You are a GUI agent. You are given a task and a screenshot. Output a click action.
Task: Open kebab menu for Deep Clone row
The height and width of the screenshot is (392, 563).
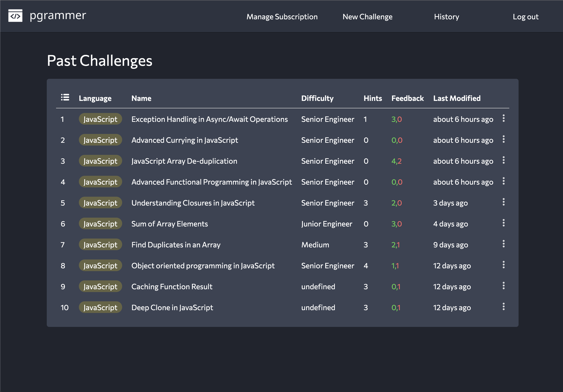503,307
